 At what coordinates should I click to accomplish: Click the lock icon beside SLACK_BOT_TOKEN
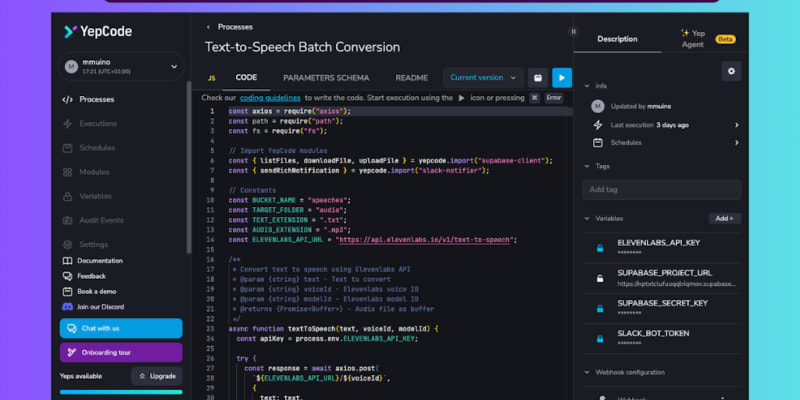tap(599, 337)
